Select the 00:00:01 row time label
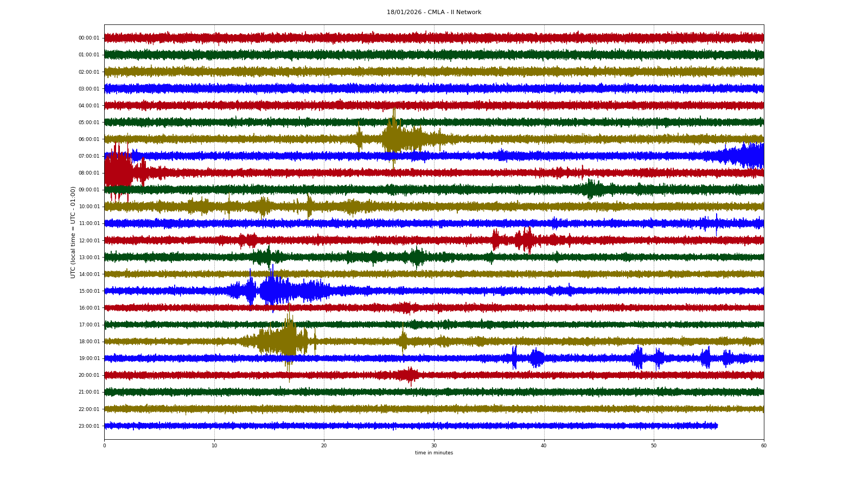This screenshot has height=488, width=868. click(x=89, y=38)
